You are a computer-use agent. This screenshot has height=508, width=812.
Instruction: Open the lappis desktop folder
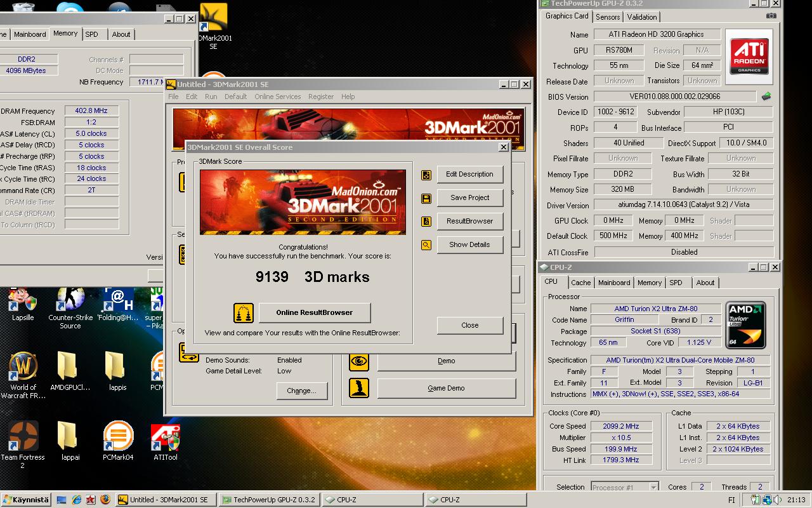pos(118,371)
